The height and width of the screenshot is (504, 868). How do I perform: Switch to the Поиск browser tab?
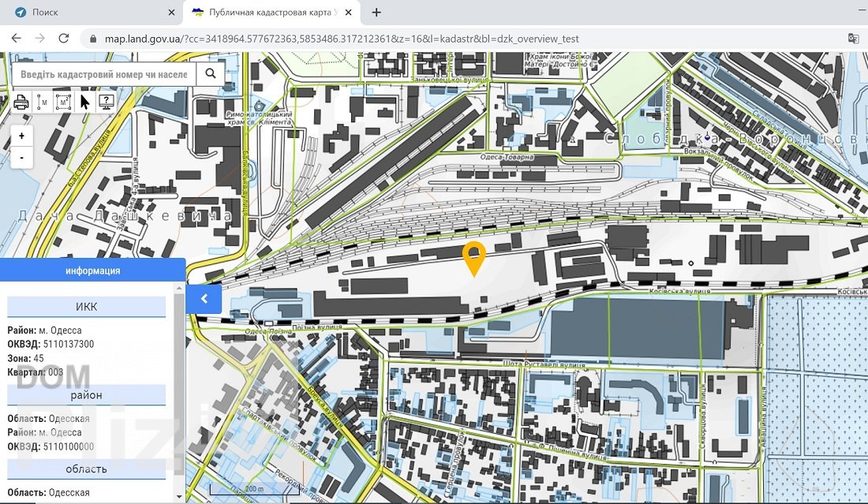tap(91, 13)
